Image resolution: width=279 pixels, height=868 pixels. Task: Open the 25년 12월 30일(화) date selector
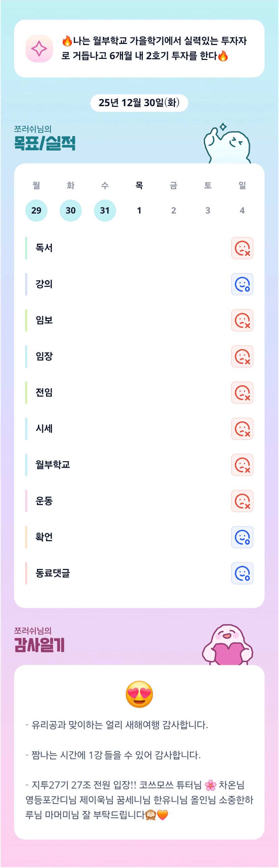[x=139, y=103]
